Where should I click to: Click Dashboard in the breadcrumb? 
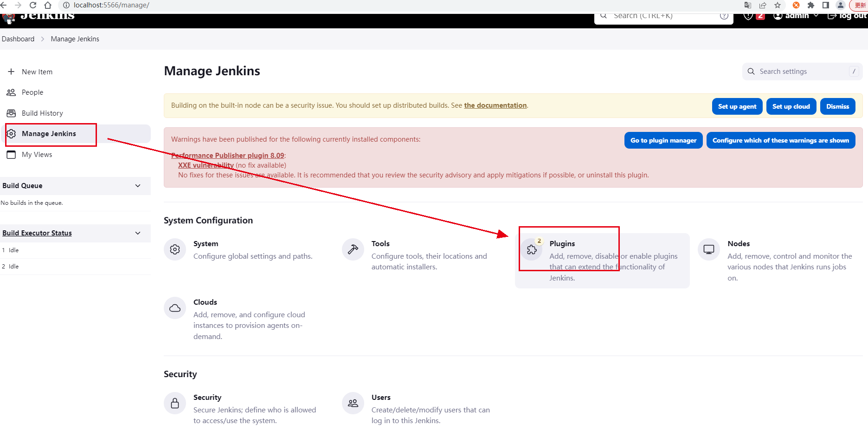[18, 39]
